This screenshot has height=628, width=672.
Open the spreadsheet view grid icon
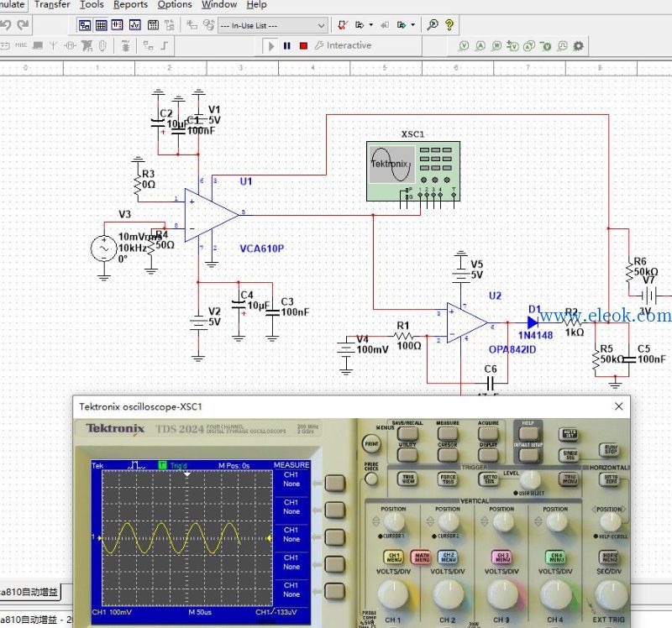(101, 25)
